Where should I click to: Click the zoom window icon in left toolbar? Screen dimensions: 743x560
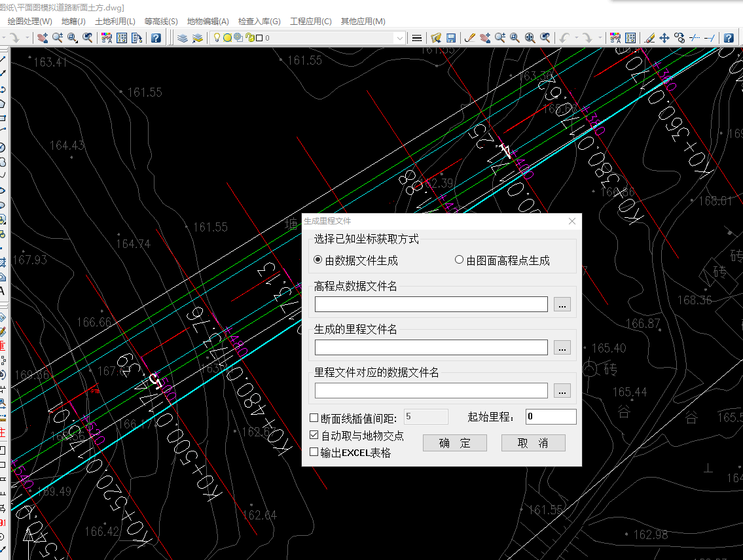click(73, 38)
